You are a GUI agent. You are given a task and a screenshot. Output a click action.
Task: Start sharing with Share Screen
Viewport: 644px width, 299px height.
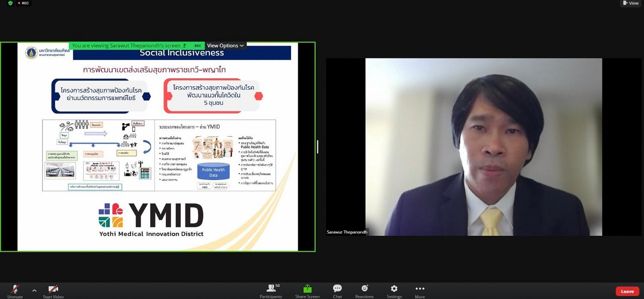307,291
